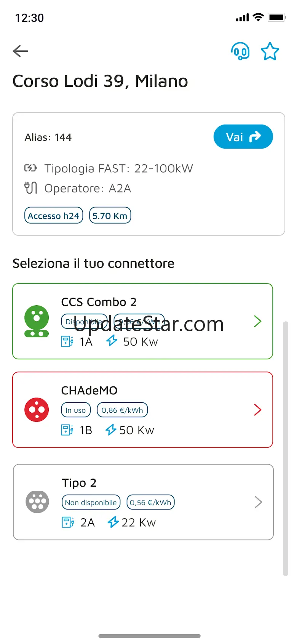The height and width of the screenshot is (644, 297).
Task: Tap the back arrow icon
Action: [21, 51]
